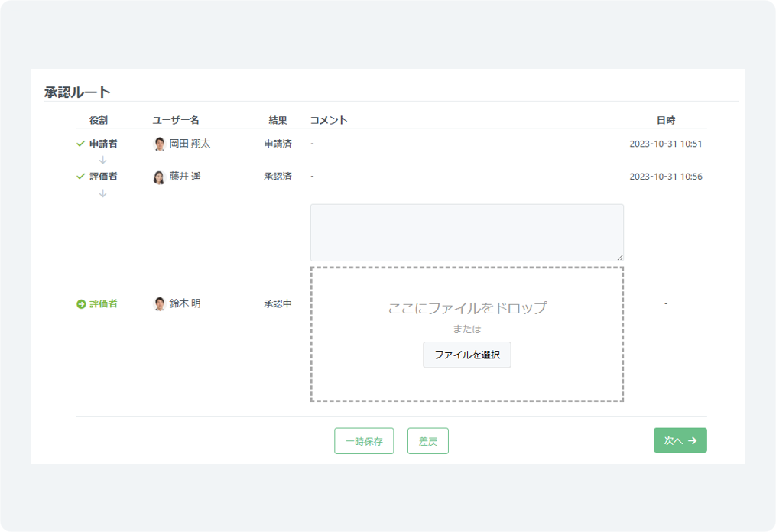Save temporarily with 一時保存
Screen dimensions: 776x532
(x=364, y=441)
